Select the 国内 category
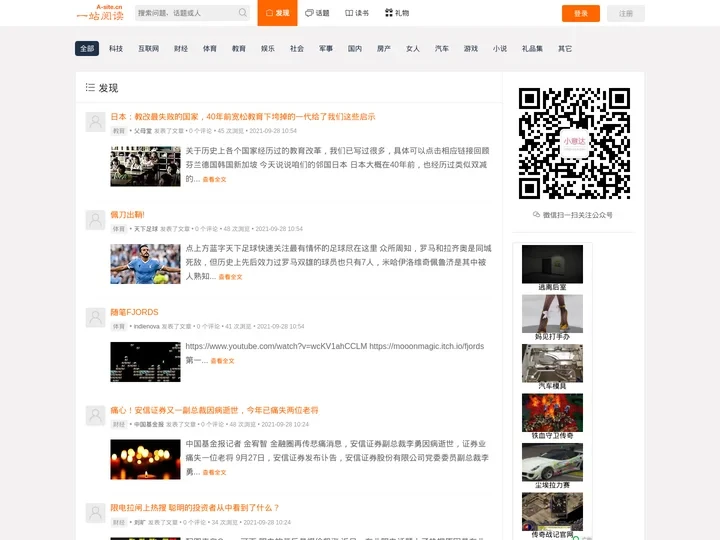Viewport: 720px width, 540px height. pyautogui.click(x=354, y=48)
